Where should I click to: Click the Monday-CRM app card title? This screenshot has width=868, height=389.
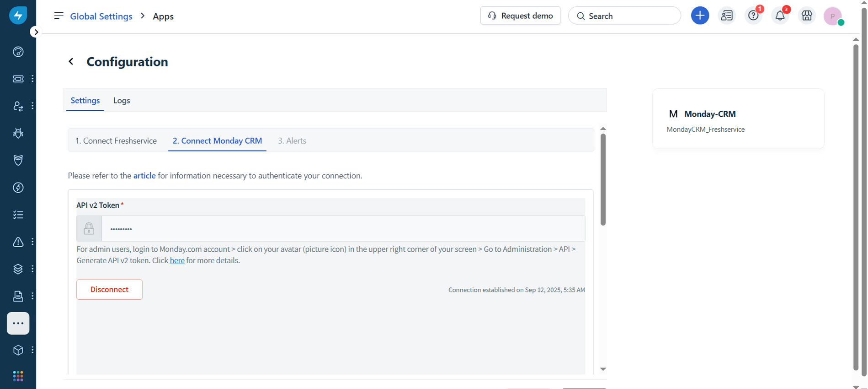click(x=710, y=114)
